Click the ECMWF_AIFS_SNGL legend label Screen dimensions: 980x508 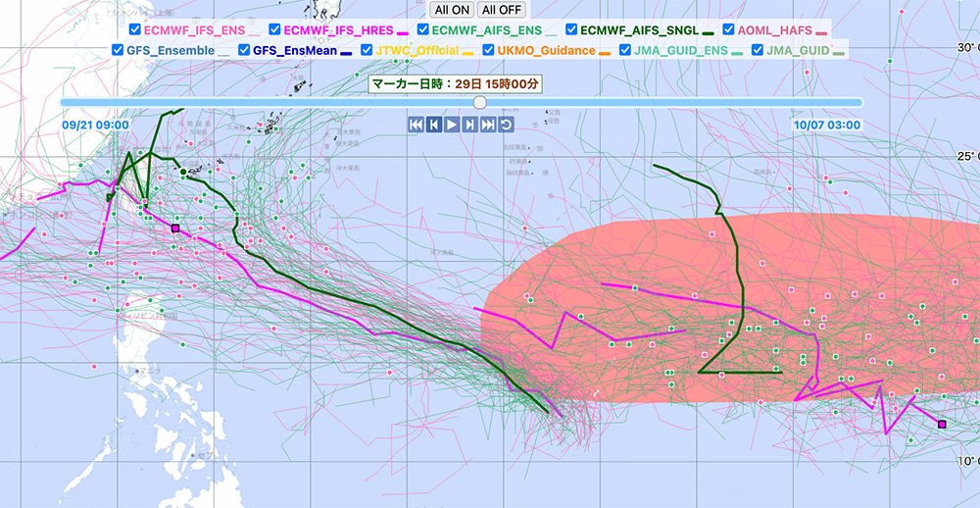point(639,30)
